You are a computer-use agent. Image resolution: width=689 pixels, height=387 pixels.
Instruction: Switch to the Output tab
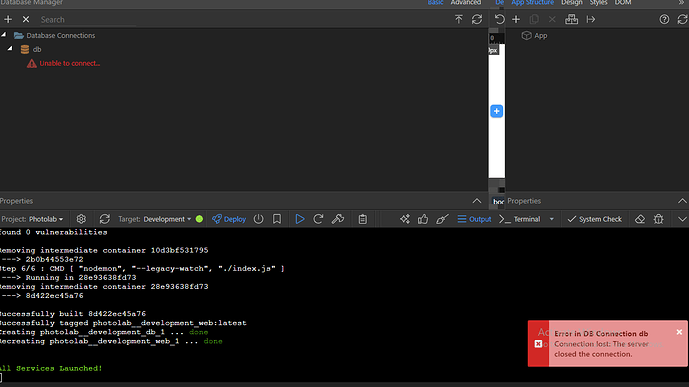tap(474, 219)
